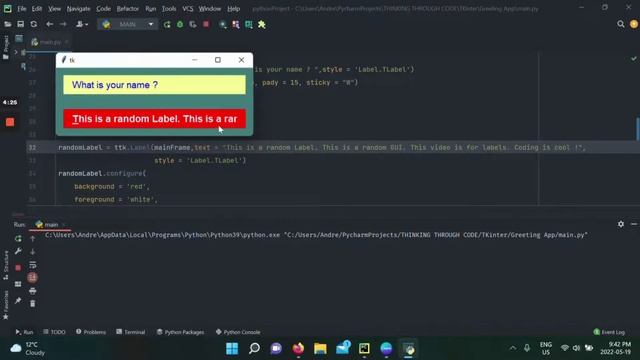Click the Down the stack trace arrow
This screenshot has height=360, width=640.
tap(33, 251)
